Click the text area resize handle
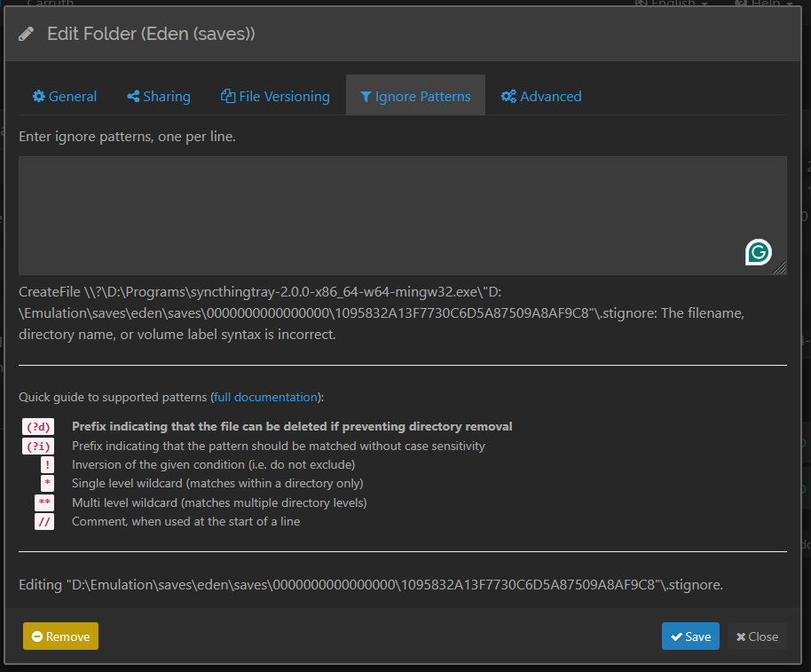Screen dimensions: 811x672 (x=780, y=268)
